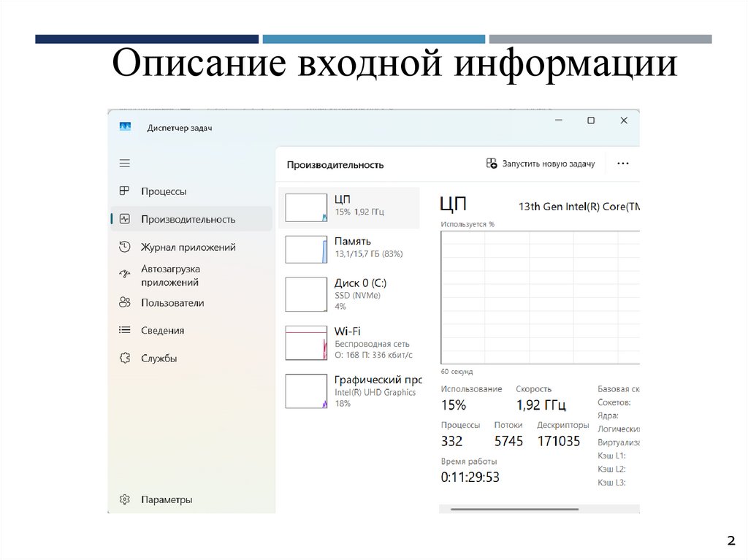
Task: Maximize the Task Manager window
Action: point(590,120)
